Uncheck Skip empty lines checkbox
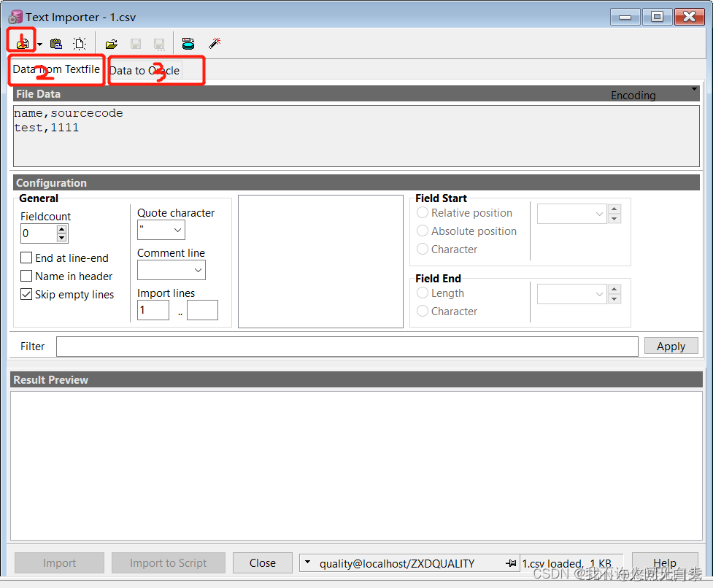Viewport: 713px width, 588px height. (x=26, y=294)
